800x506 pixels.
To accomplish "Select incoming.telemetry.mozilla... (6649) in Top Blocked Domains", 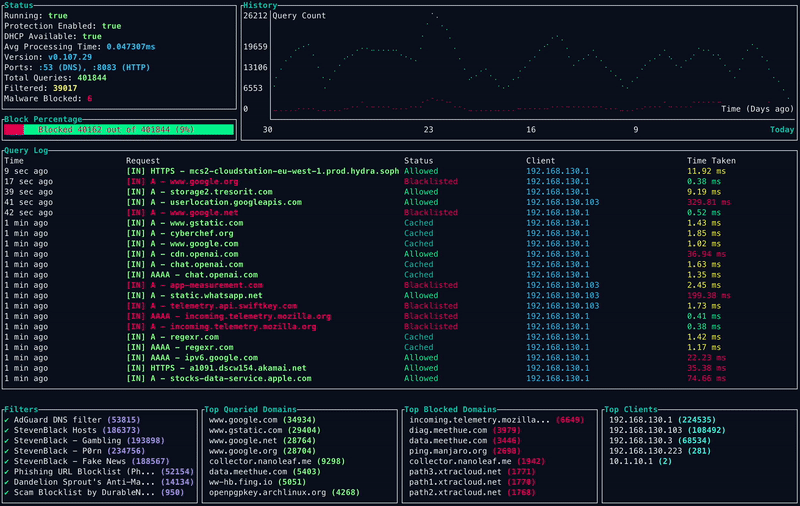I will 496,420.
